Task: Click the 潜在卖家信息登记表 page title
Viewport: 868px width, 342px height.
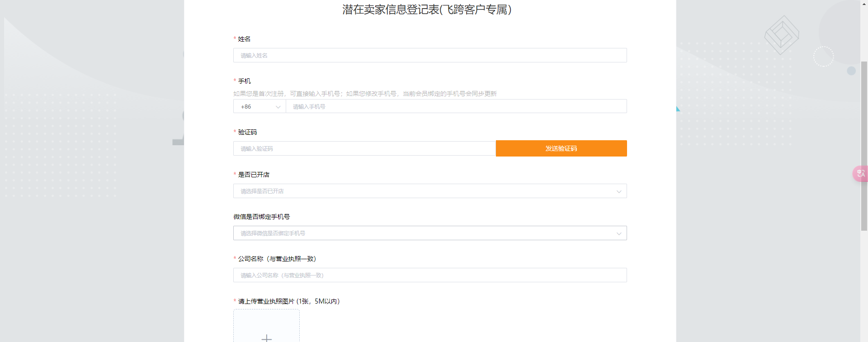Action: [427, 9]
